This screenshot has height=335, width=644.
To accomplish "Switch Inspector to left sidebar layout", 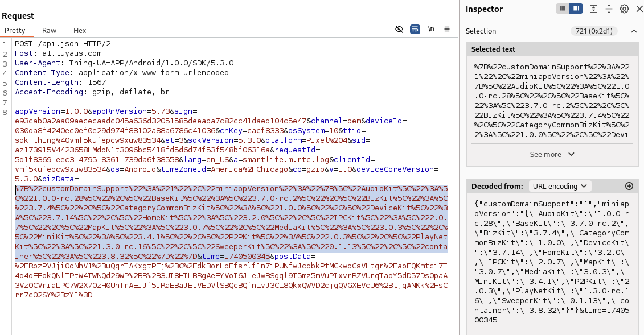I will 561,9.
